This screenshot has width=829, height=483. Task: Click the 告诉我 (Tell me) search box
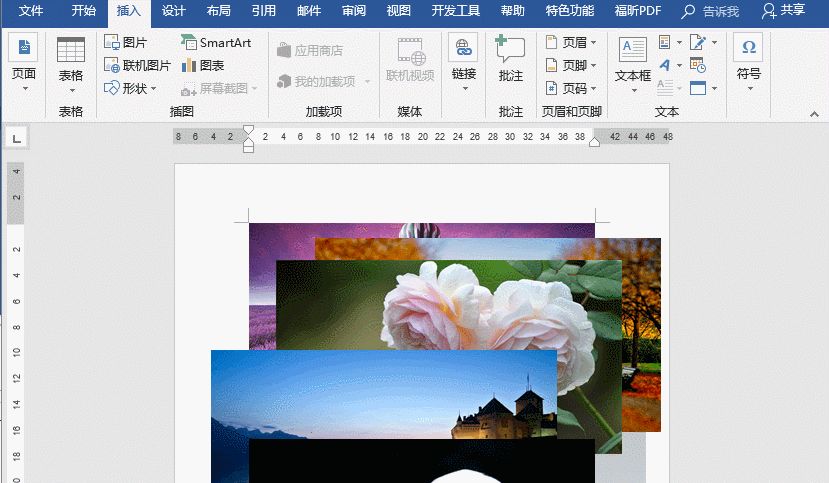click(x=711, y=11)
